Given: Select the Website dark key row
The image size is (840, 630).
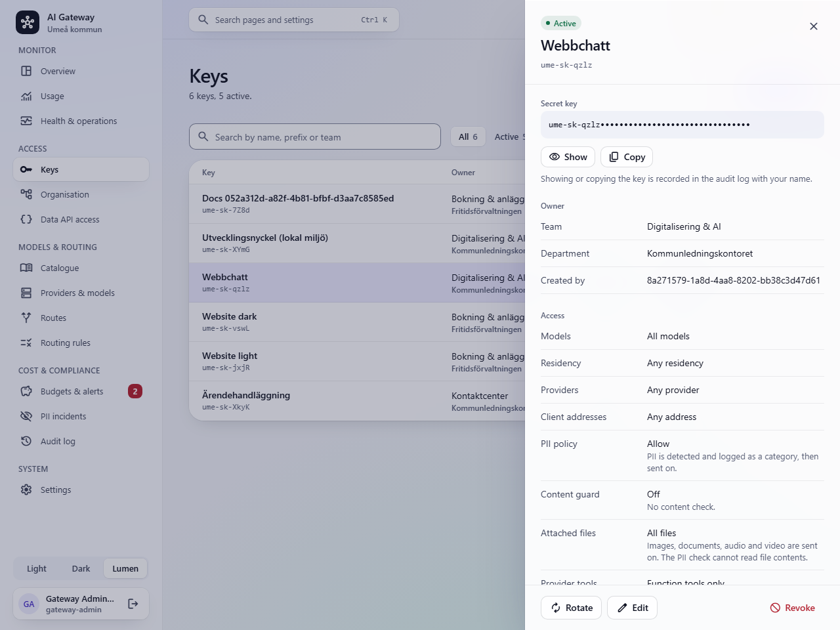Looking at the screenshot, I should tap(357, 322).
